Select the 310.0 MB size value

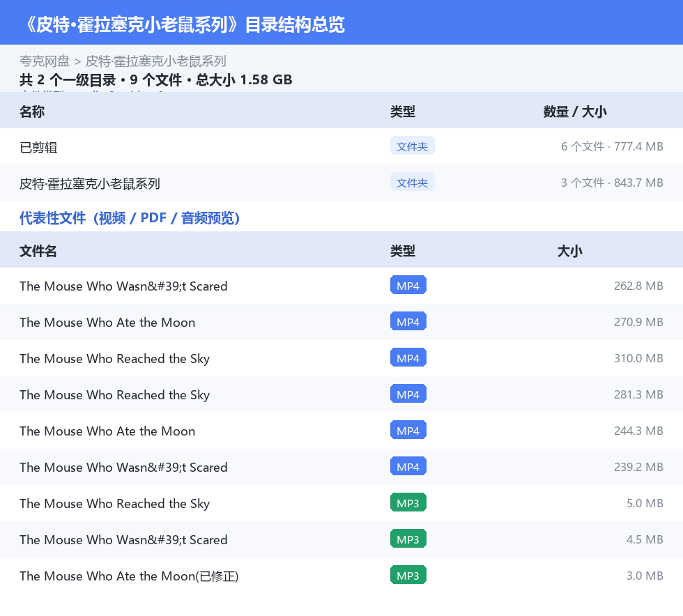638,358
